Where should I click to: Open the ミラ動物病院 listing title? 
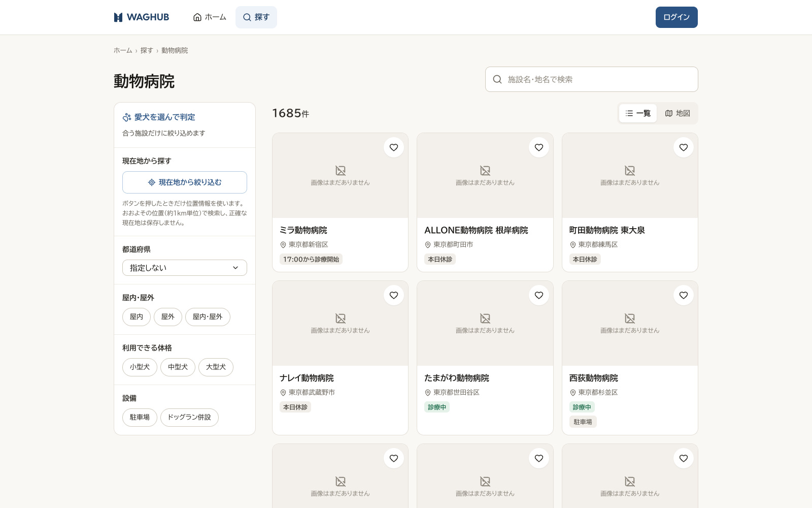[303, 230]
